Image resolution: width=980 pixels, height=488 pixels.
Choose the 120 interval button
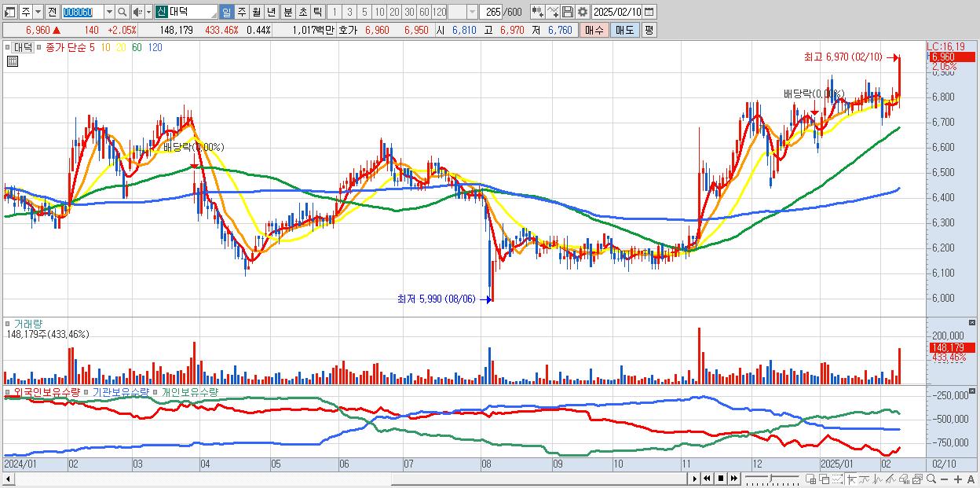pyautogui.click(x=440, y=13)
